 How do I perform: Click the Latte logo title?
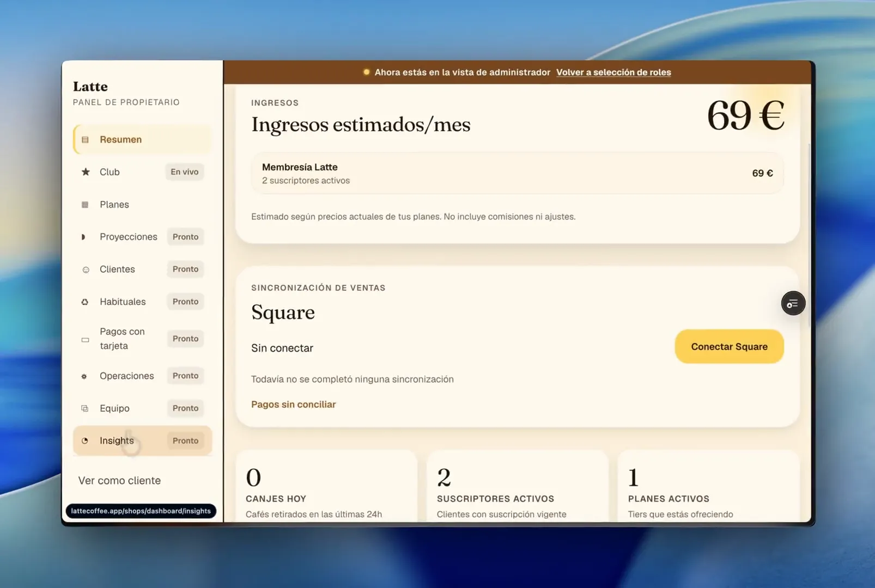click(90, 87)
